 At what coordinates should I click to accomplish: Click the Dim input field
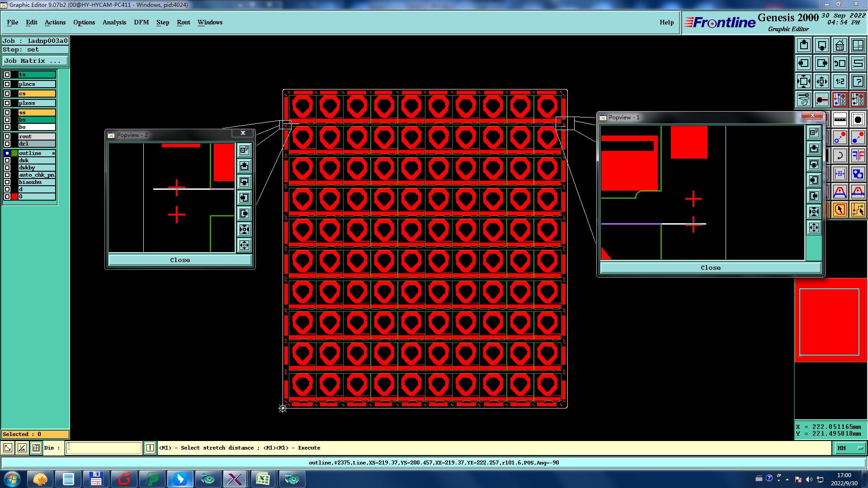point(104,448)
